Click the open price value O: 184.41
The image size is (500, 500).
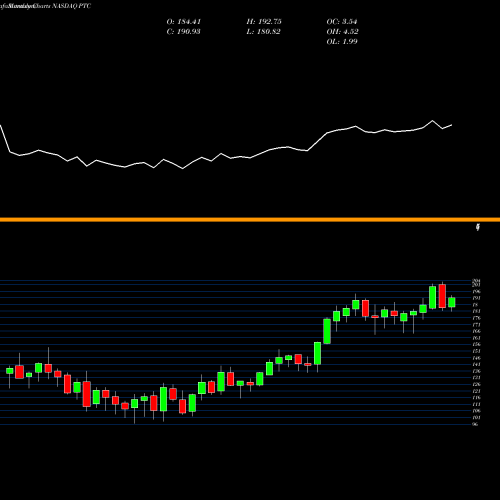[184, 22]
